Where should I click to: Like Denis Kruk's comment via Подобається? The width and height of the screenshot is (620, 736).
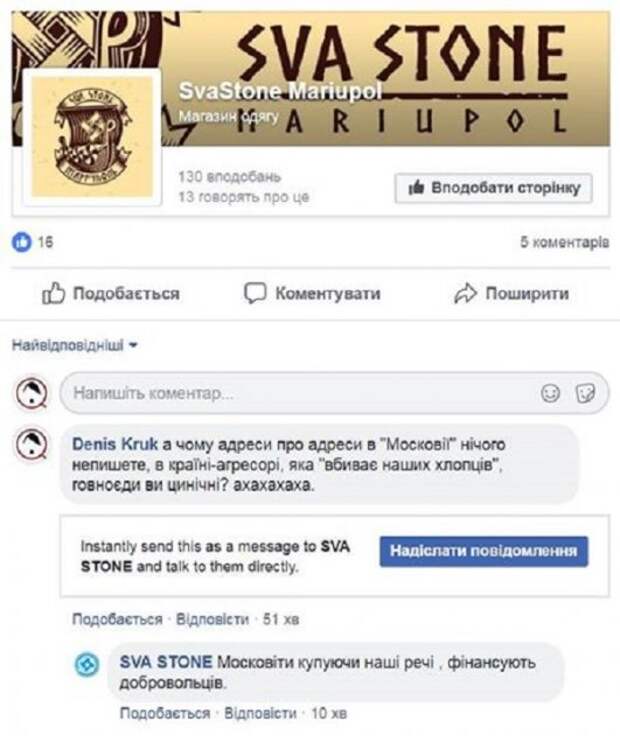[x=117, y=619]
